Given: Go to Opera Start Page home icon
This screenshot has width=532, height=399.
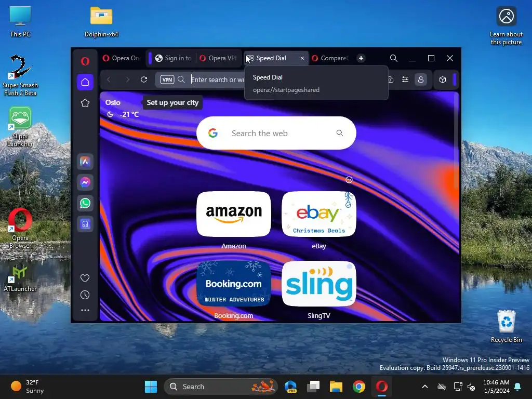Looking at the screenshot, I should point(85,82).
